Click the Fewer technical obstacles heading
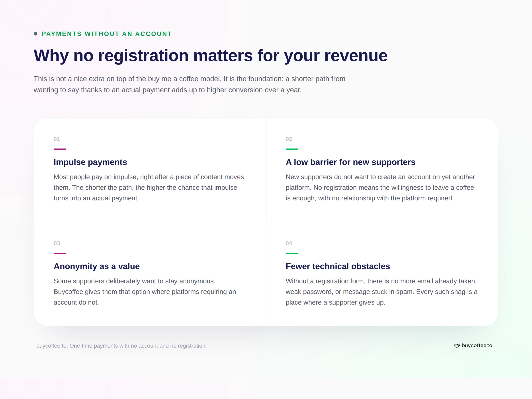The height and width of the screenshot is (399, 532). point(338,266)
